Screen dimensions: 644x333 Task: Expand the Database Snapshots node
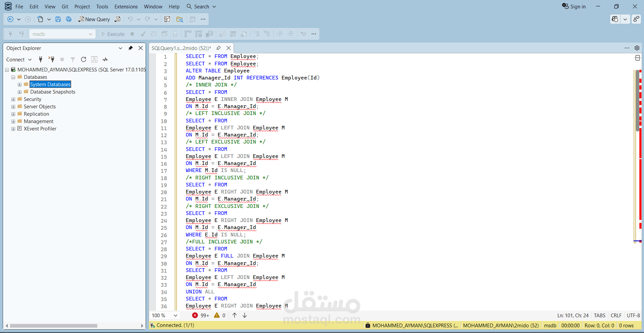(19, 92)
